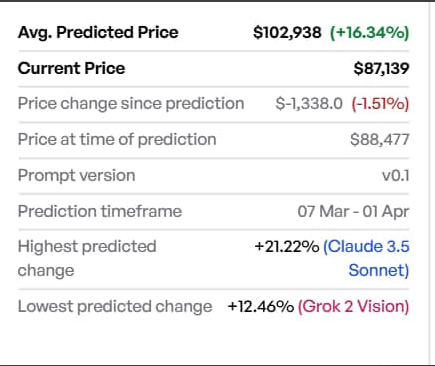Click the v0.1 prompt version value

pyautogui.click(x=396, y=176)
